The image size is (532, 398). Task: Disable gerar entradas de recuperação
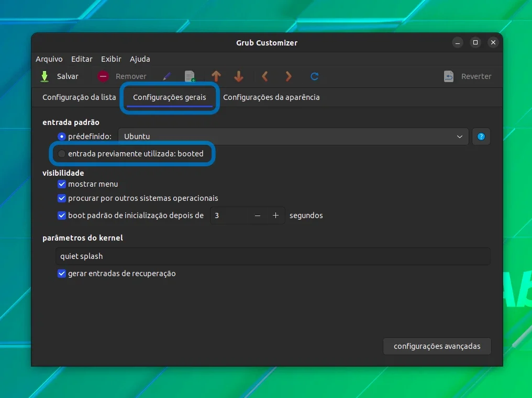click(61, 274)
